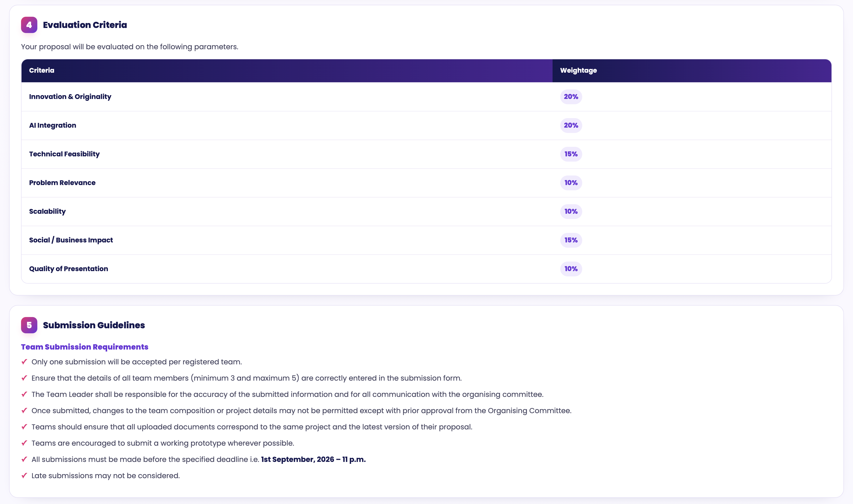Click 'Your proposal will be evaluated' intro text
The width and height of the screenshot is (853, 504).
click(130, 47)
